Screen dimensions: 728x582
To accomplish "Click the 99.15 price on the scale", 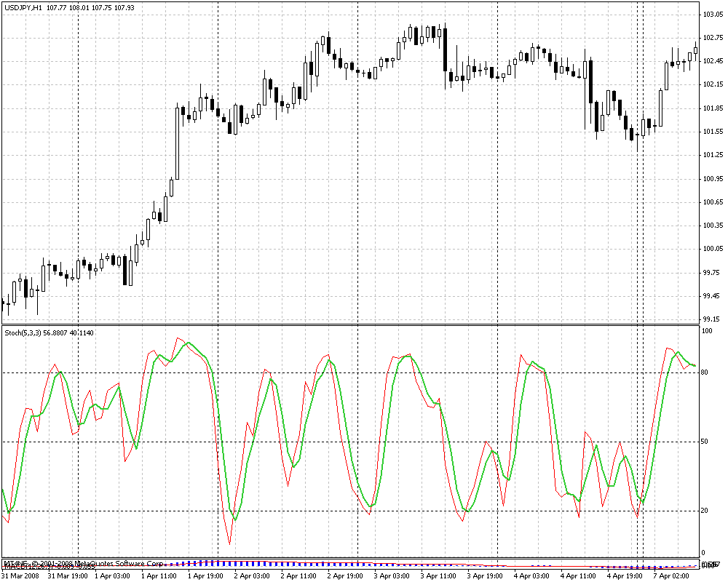I will coord(711,319).
